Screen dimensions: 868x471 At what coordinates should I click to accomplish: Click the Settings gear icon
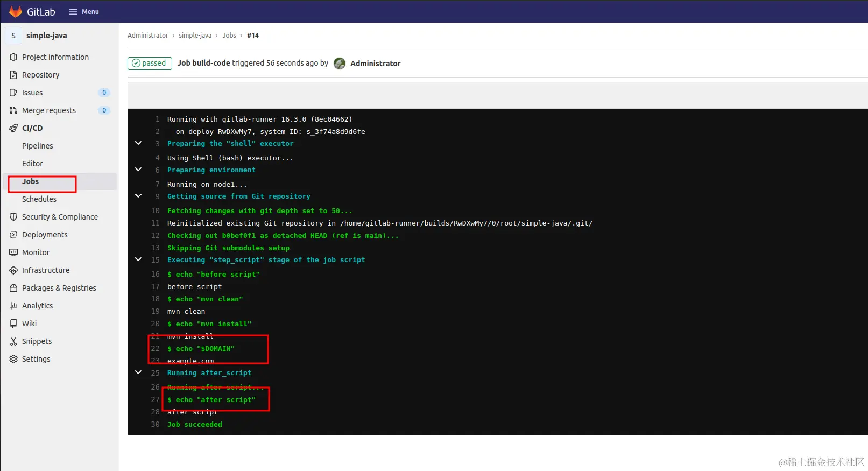(x=13, y=359)
